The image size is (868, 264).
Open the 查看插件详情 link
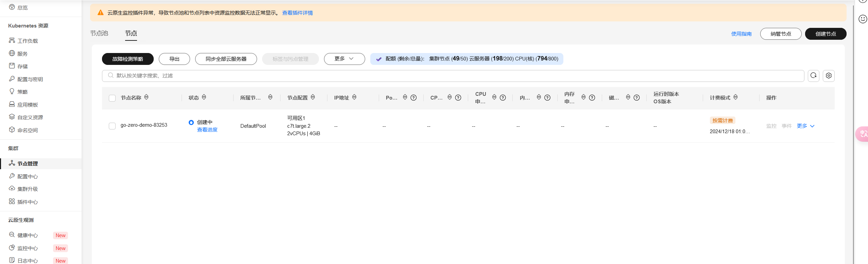(x=297, y=13)
